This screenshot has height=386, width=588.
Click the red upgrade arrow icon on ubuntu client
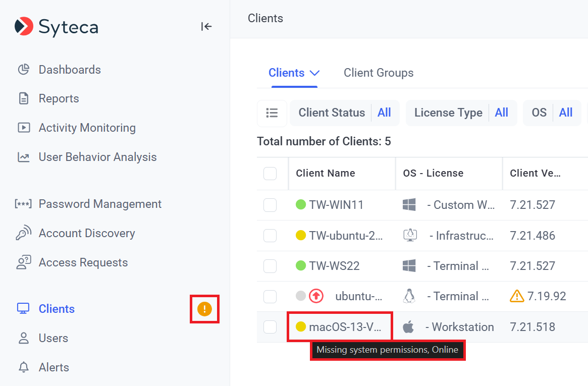coord(316,296)
